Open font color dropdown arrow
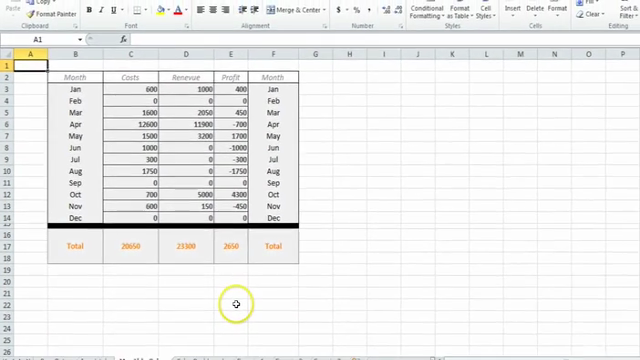 point(186,10)
